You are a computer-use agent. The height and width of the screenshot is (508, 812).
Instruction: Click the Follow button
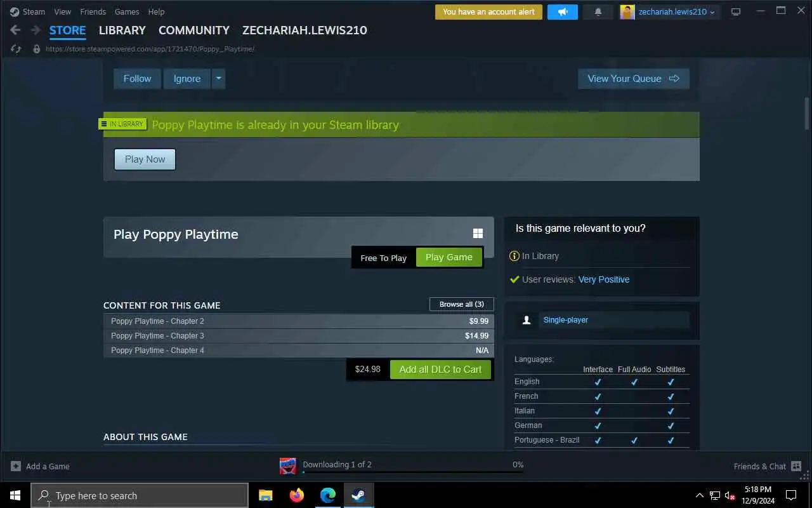pyautogui.click(x=137, y=79)
